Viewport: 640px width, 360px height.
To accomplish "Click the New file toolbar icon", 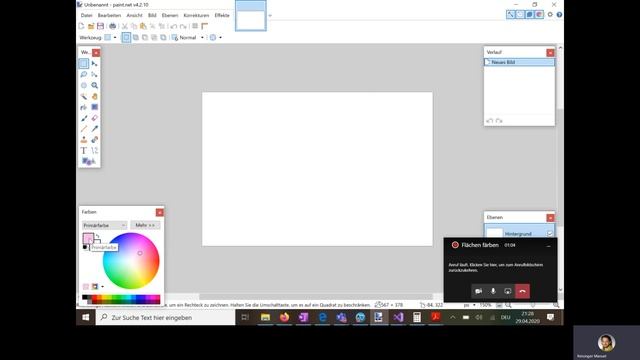I will 81,26.
